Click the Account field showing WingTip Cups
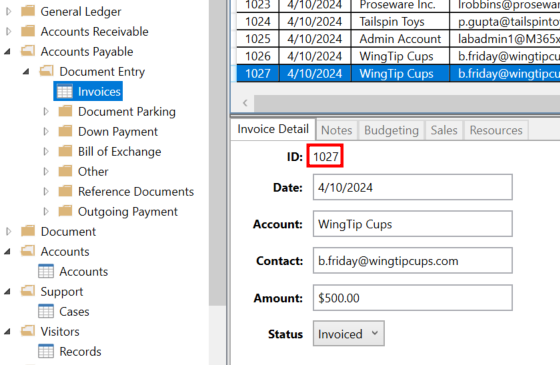This screenshot has height=365, width=560. coord(412,224)
